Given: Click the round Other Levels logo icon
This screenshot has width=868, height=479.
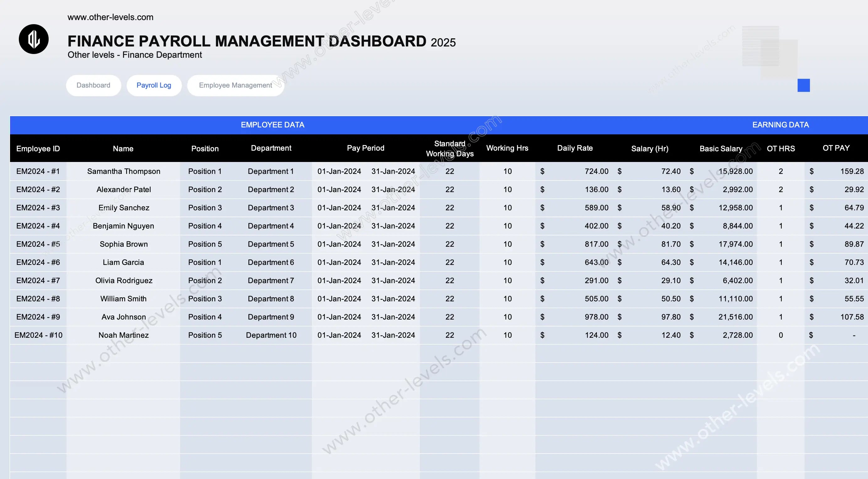Looking at the screenshot, I should [34, 39].
